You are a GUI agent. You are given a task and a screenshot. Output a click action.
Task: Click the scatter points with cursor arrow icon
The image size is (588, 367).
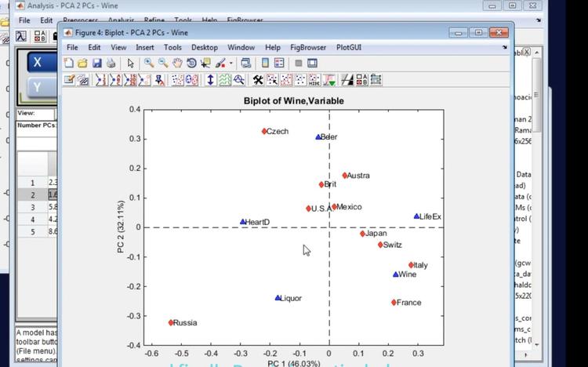(272, 80)
